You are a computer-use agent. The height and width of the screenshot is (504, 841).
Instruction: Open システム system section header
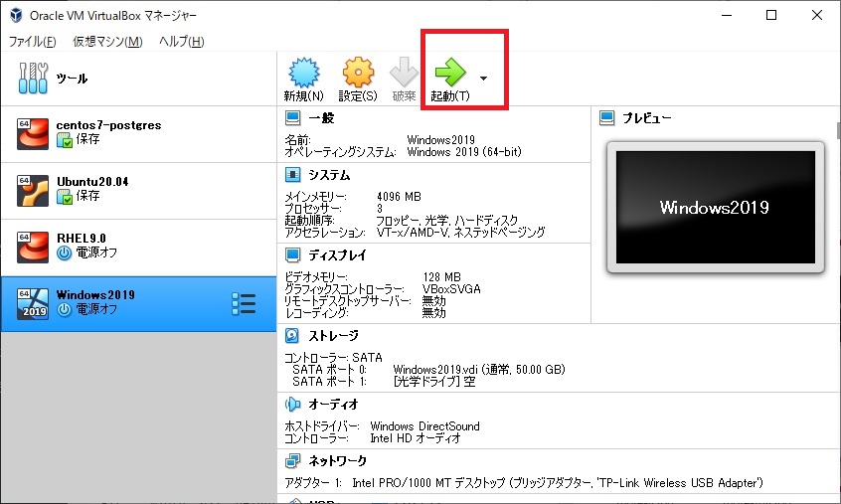[329, 175]
